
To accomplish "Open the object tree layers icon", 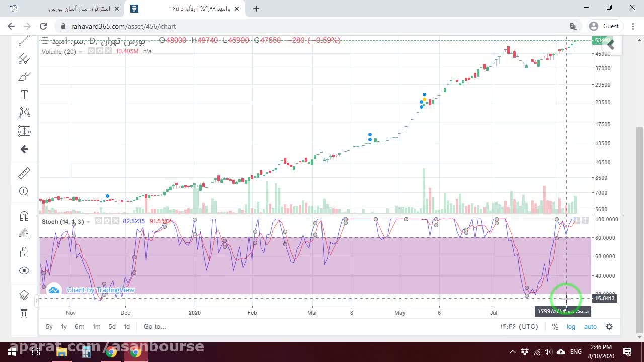I will click(24, 295).
